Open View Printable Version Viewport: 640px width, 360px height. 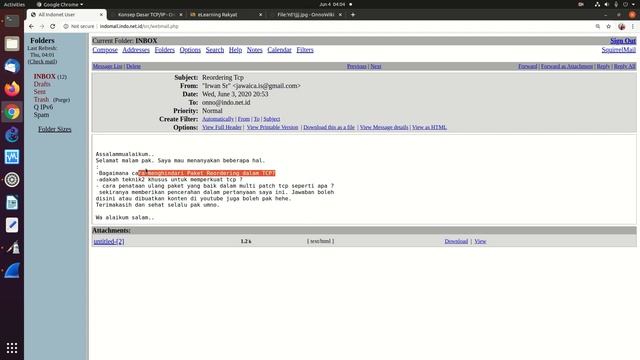(272, 127)
